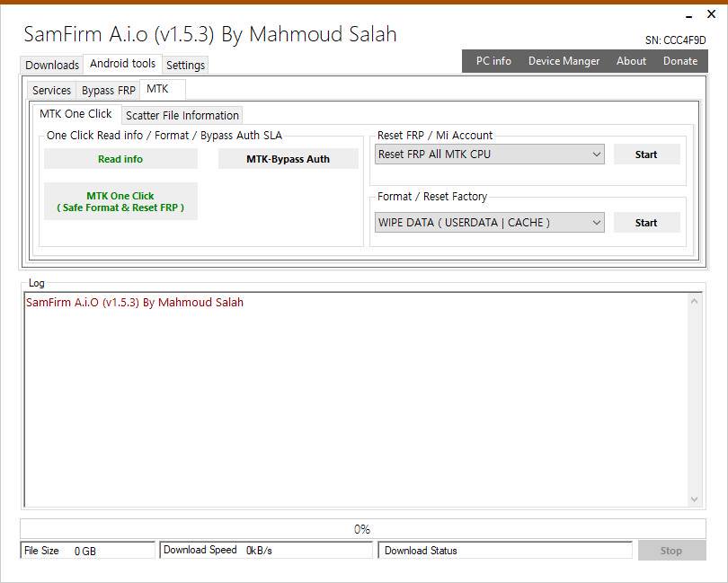Minimize the SamFirm window
This screenshot has height=583, width=728.
coord(688,15)
